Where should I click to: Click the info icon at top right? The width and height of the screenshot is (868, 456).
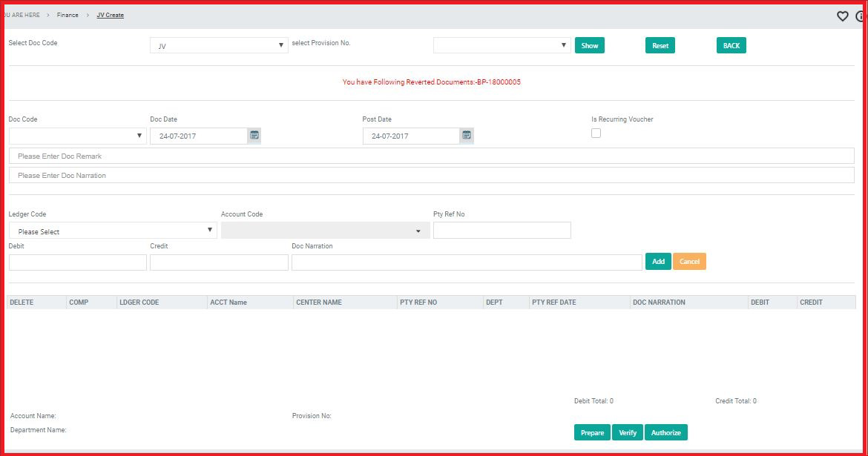tap(861, 16)
